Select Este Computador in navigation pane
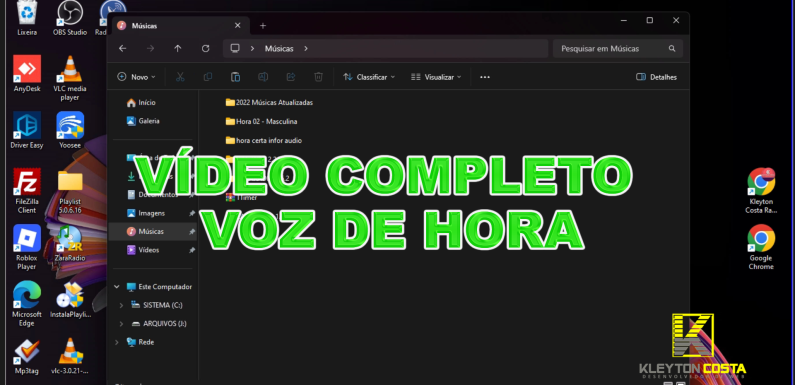 159,287
